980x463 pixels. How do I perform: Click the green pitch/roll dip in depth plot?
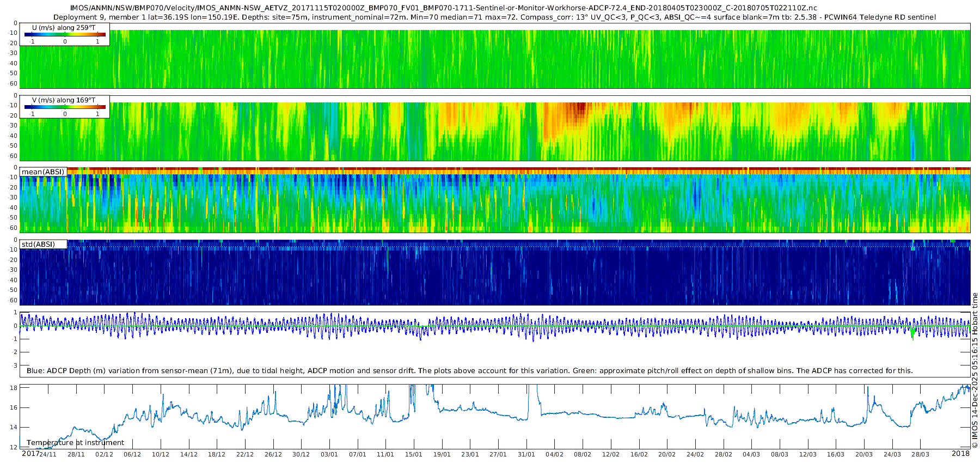[x=912, y=333]
